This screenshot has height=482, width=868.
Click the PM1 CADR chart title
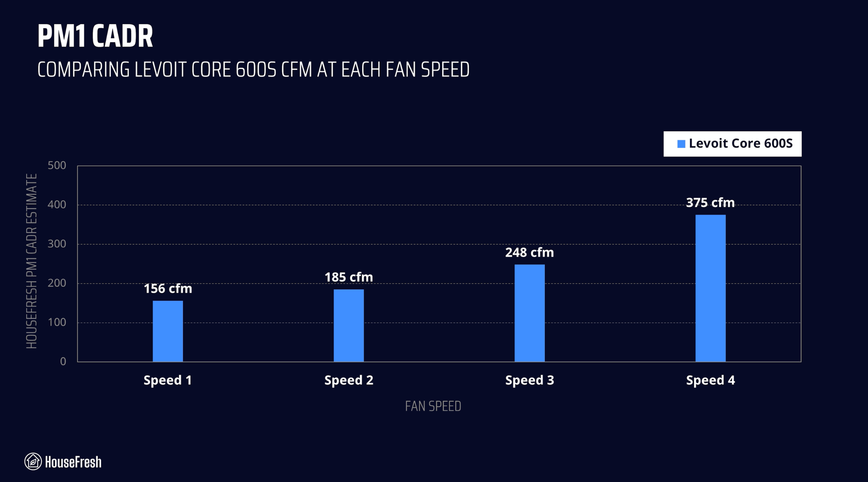95,36
